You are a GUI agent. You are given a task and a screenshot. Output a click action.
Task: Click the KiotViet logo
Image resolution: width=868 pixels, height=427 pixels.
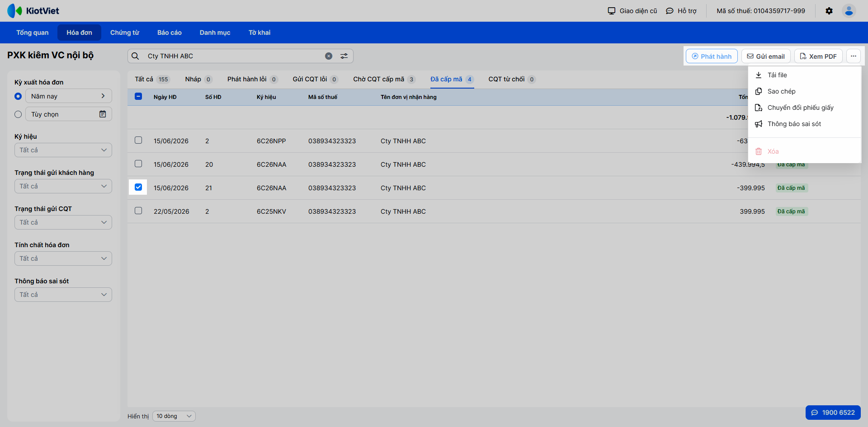tap(33, 11)
